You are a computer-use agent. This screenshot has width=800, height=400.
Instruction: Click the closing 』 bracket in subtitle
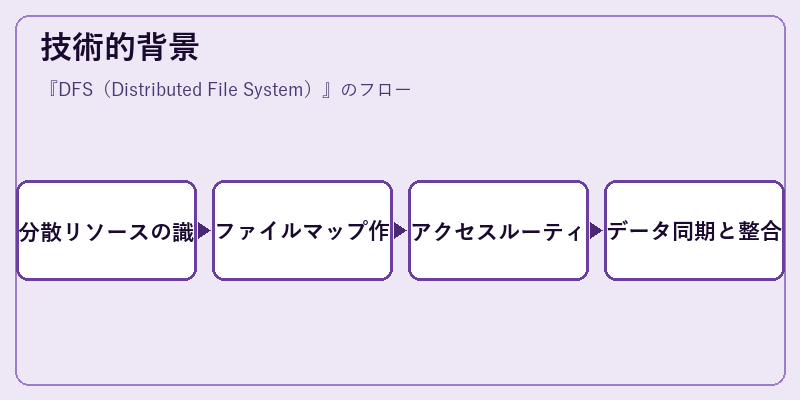click(x=328, y=90)
